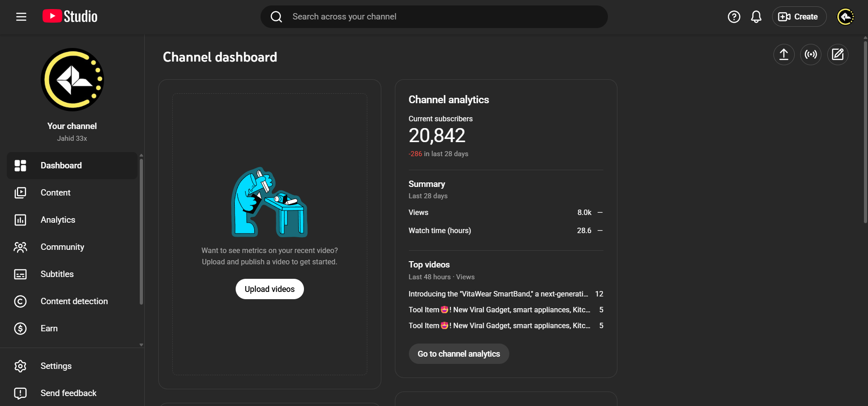Open Earn monetization section
Screen dimensions: 868x406
pyautogui.click(x=49, y=329)
